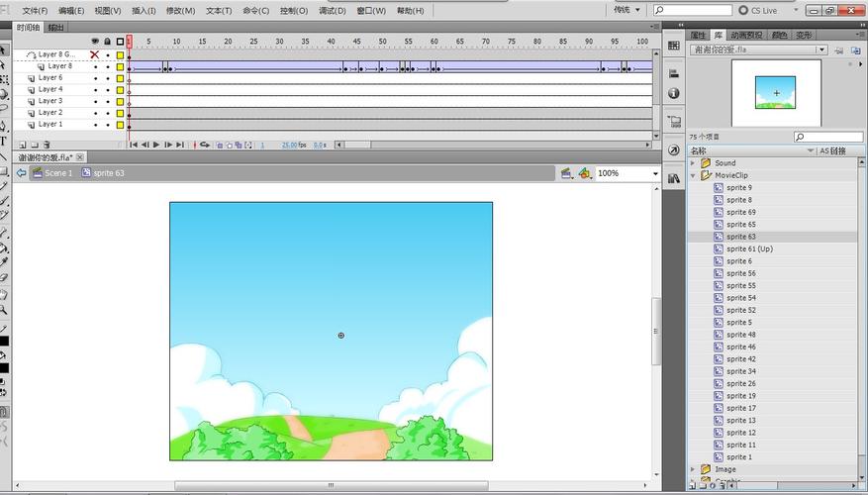The height and width of the screenshot is (495, 868).
Task: Click the Loop playback icon
Action: [205, 145]
